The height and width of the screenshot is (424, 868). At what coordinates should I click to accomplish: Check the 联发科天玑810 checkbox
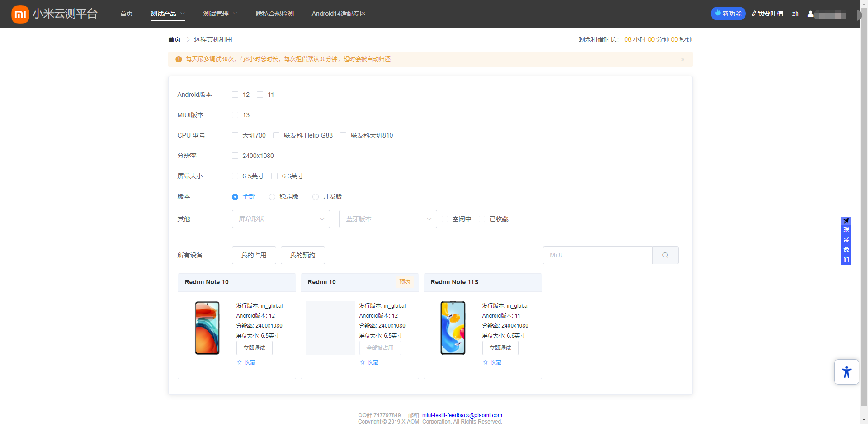pyautogui.click(x=343, y=135)
